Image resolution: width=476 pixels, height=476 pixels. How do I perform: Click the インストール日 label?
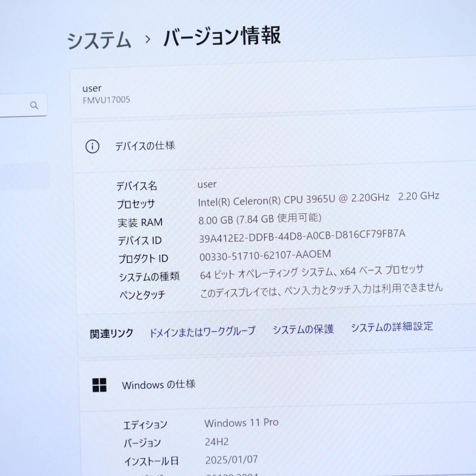(x=152, y=462)
